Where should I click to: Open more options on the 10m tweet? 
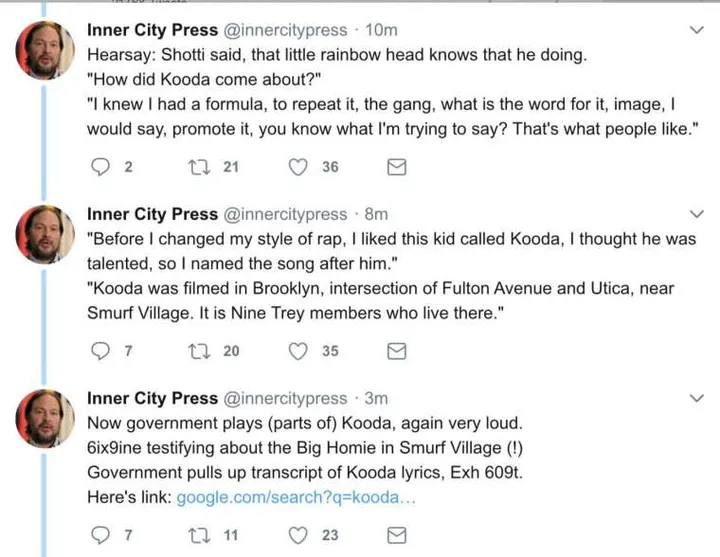(x=698, y=30)
